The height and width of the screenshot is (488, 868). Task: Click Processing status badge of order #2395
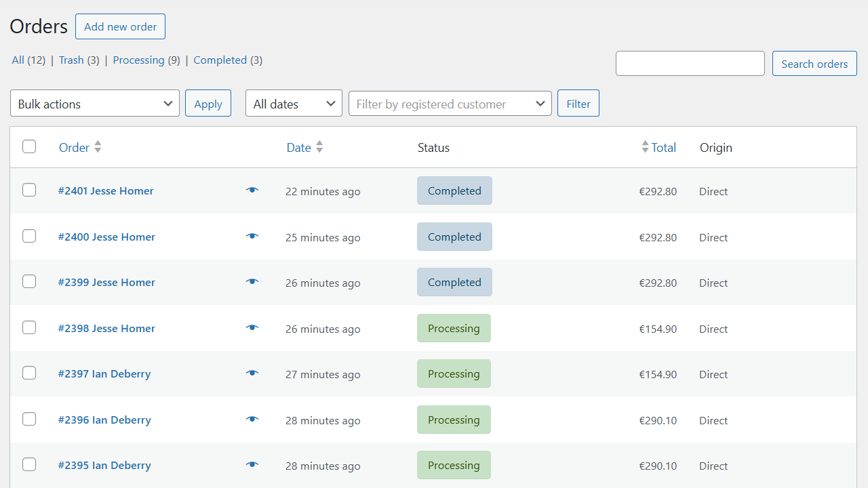pyautogui.click(x=454, y=465)
